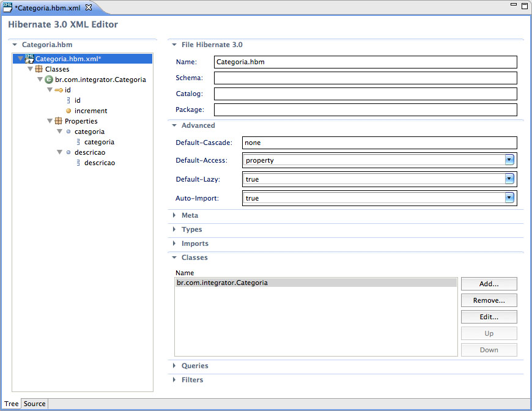Image resolution: width=532 pixels, height=411 pixels.
Task: Expand the Imports section
Action: coord(174,243)
